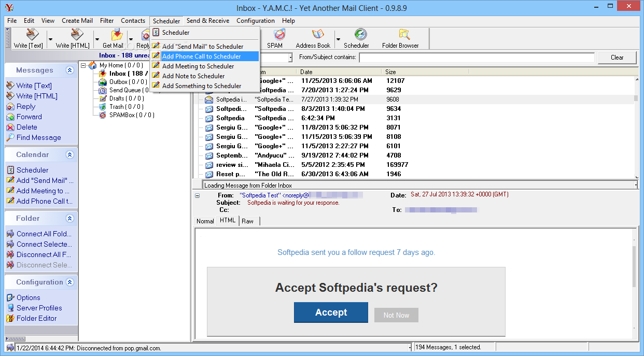Open the Configuration menu in menu bar

click(256, 21)
